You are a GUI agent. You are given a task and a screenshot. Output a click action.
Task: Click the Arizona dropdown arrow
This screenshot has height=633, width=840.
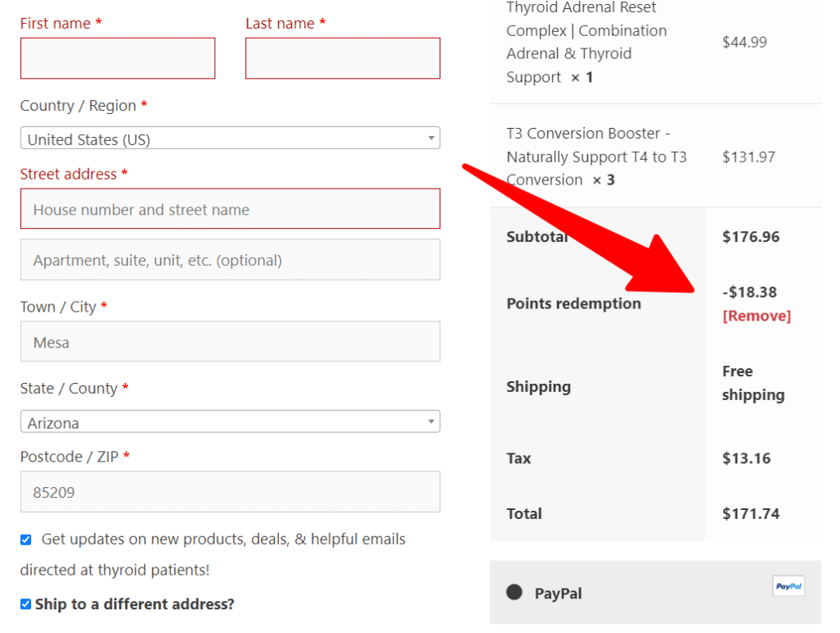click(x=431, y=421)
